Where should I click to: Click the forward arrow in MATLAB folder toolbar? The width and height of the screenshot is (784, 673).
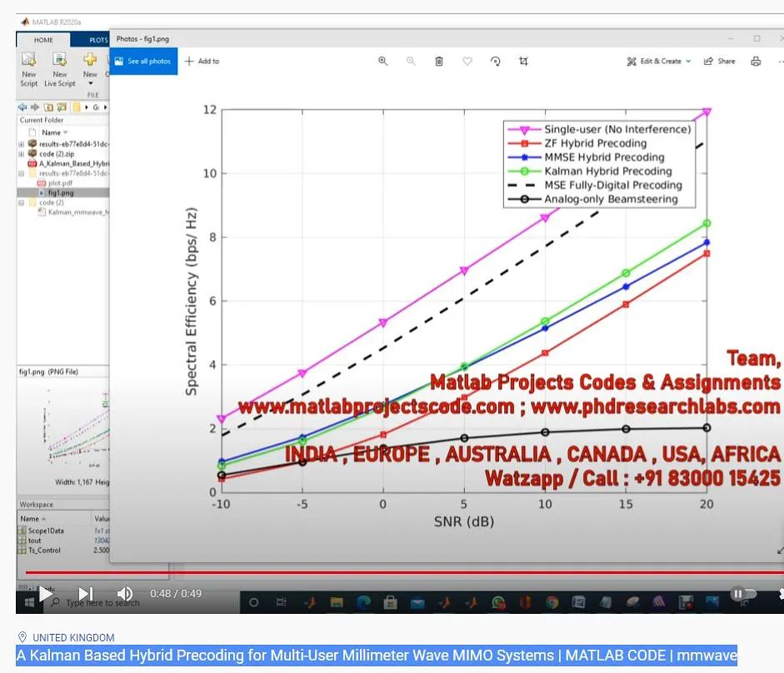point(34,107)
